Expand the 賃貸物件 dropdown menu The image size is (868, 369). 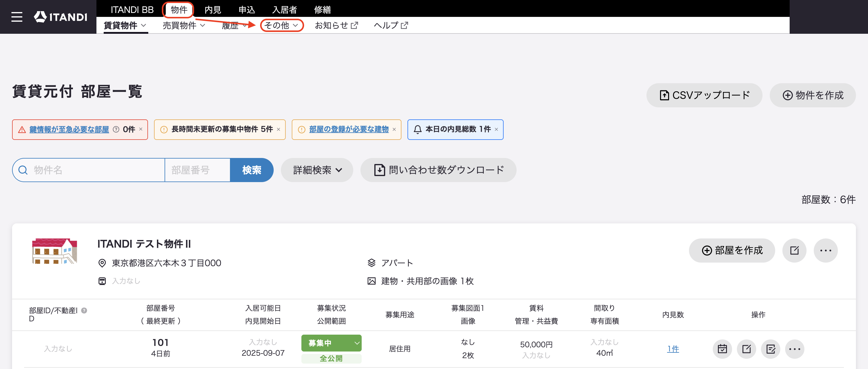125,25
